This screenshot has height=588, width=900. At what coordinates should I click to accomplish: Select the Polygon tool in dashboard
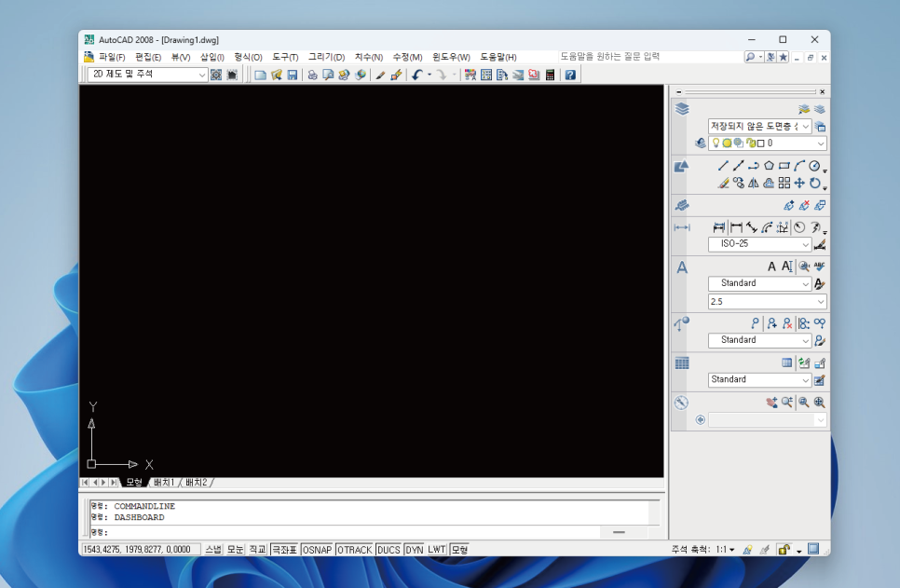coord(769,166)
